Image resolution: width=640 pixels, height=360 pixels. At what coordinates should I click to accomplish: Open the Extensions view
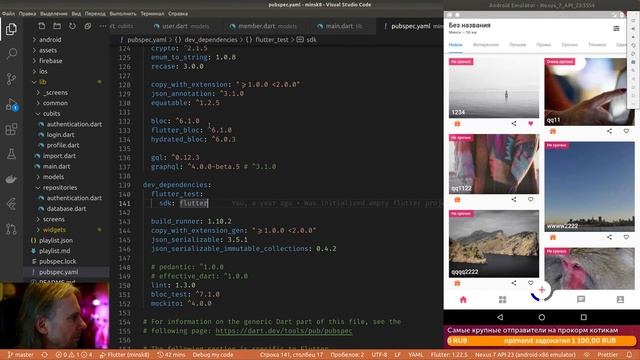click(11, 129)
